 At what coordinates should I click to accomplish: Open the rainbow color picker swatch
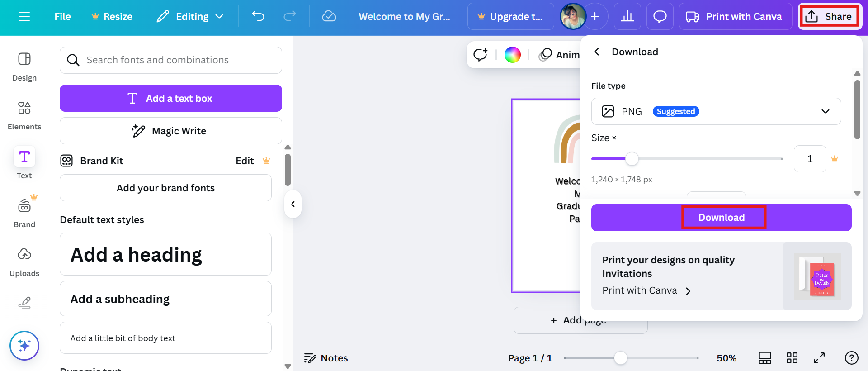tap(512, 55)
